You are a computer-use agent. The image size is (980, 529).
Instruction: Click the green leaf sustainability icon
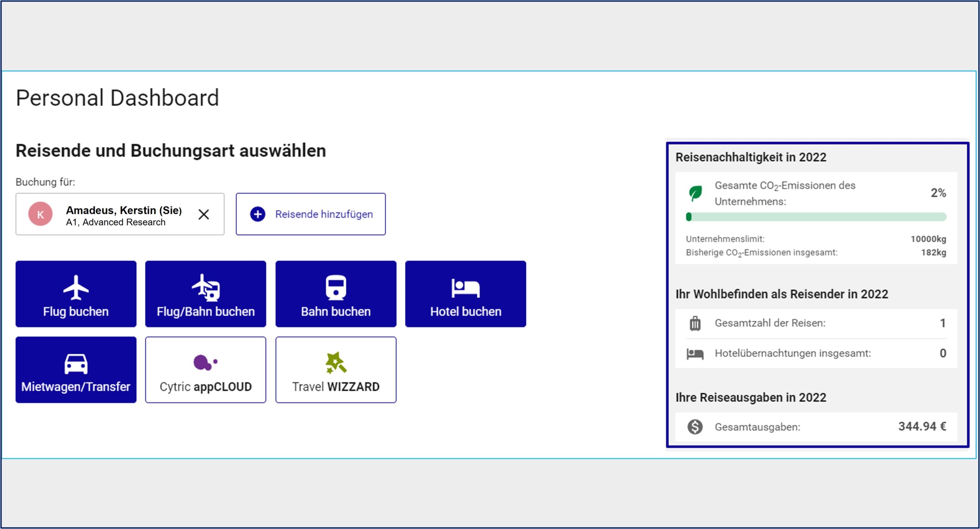pos(695,193)
